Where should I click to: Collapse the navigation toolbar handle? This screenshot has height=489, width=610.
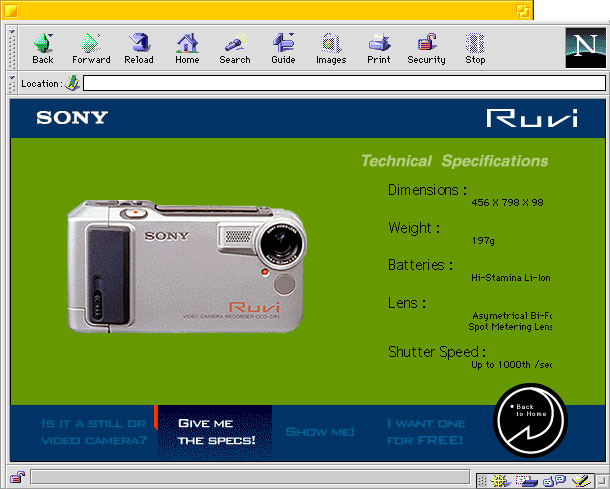click(x=12, y=48)
